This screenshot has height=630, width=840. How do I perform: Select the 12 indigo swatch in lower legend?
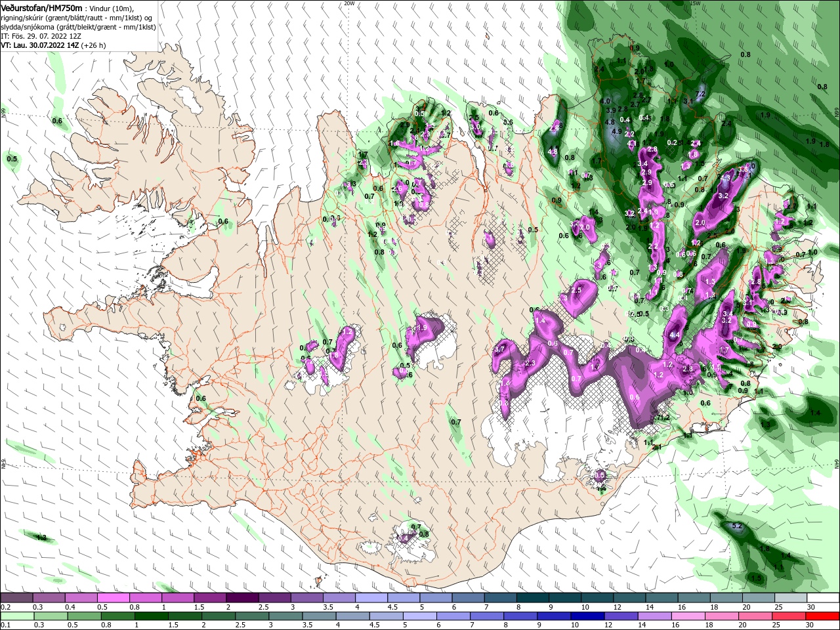click(x=620, y=616)
